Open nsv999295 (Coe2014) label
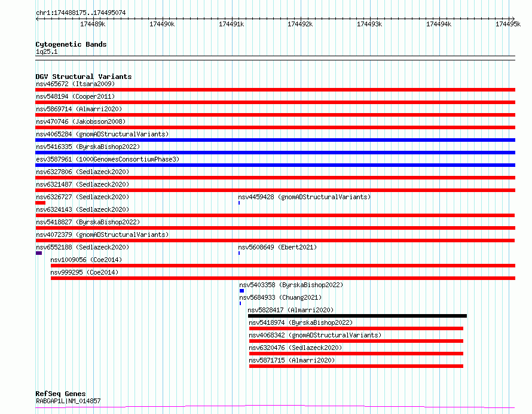The height and width of the screenshot is (414, 532). coord(84,272)
